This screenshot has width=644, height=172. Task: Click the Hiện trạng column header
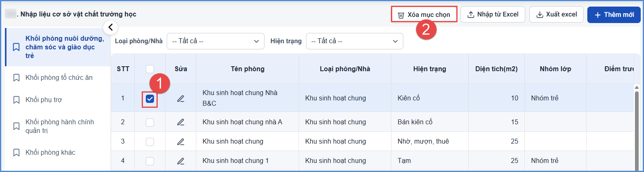[430, 69]
